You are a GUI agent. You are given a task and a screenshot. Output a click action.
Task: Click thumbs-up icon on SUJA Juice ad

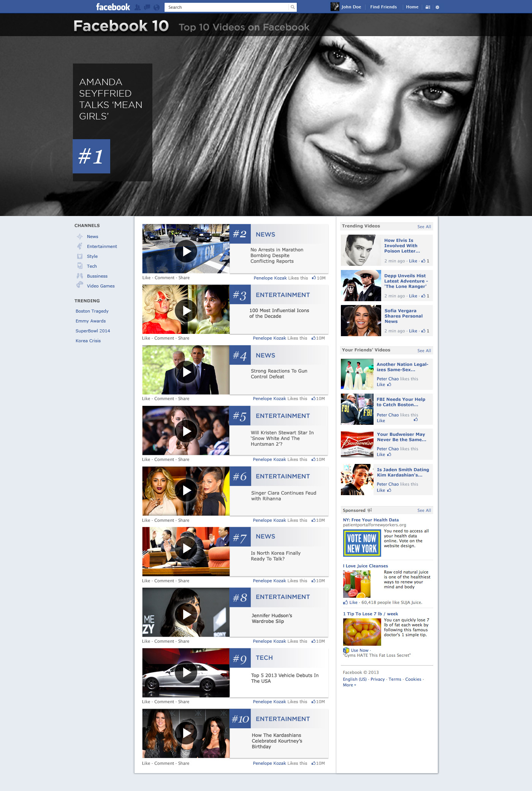click(x=345, y=602)
